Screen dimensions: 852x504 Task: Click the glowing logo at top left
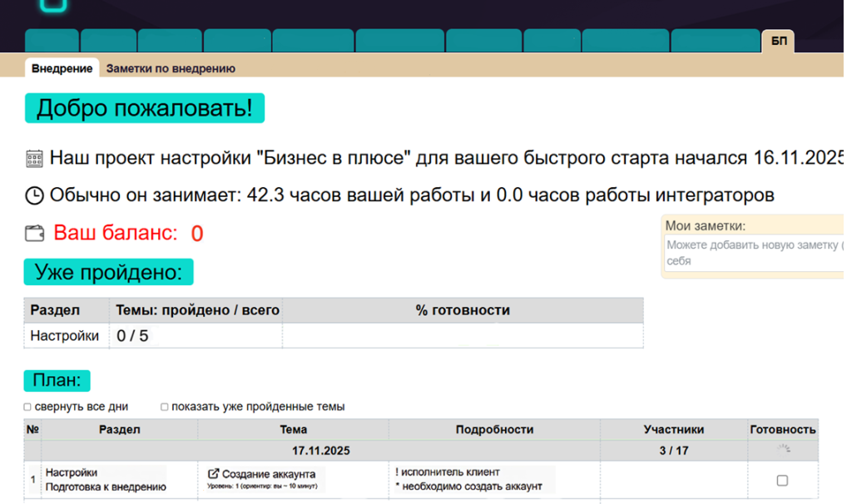[54, 5]
